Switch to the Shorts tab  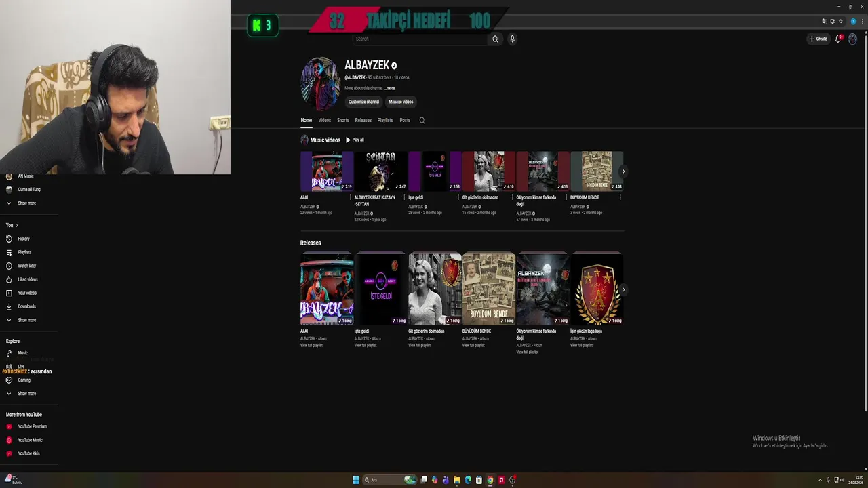pos(343,120)
